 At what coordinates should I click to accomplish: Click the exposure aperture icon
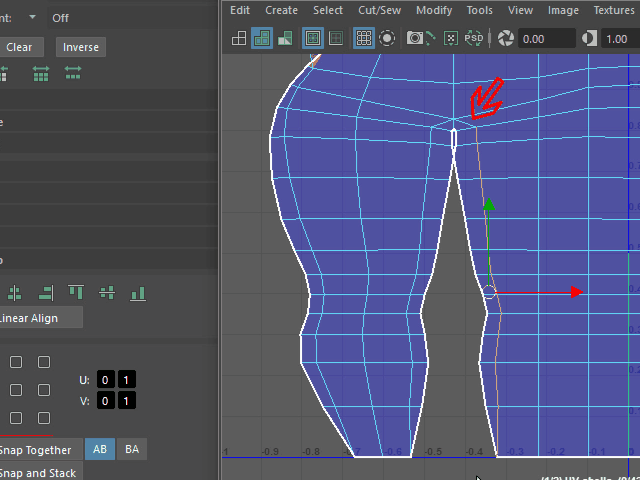click(507, 39)
